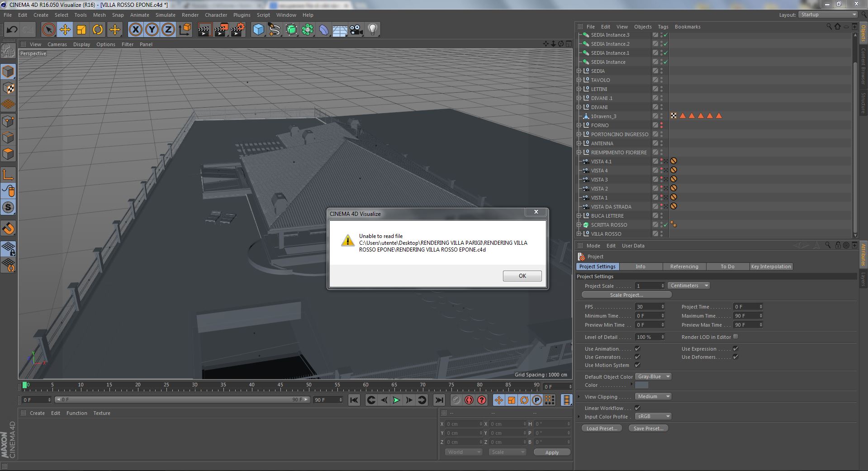This screenshot has height=471, width=868.
Task: Click frame 45 on the timeline ruler
Action: tap(280, 386)
